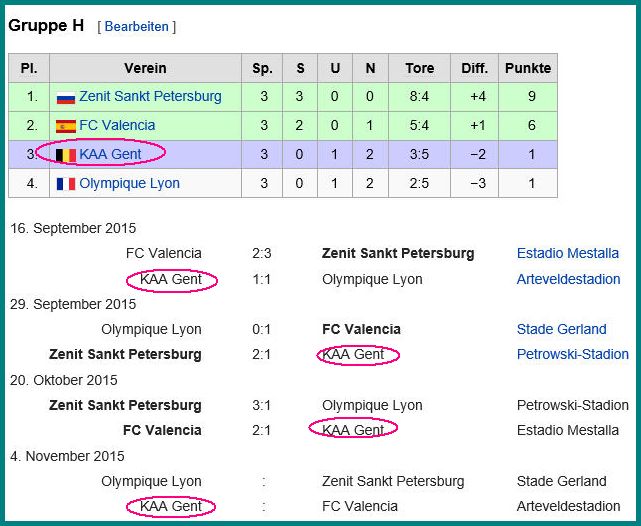Open the Arteveldestadion link for 16 September

pyautogui.click(x=569, y=279)
